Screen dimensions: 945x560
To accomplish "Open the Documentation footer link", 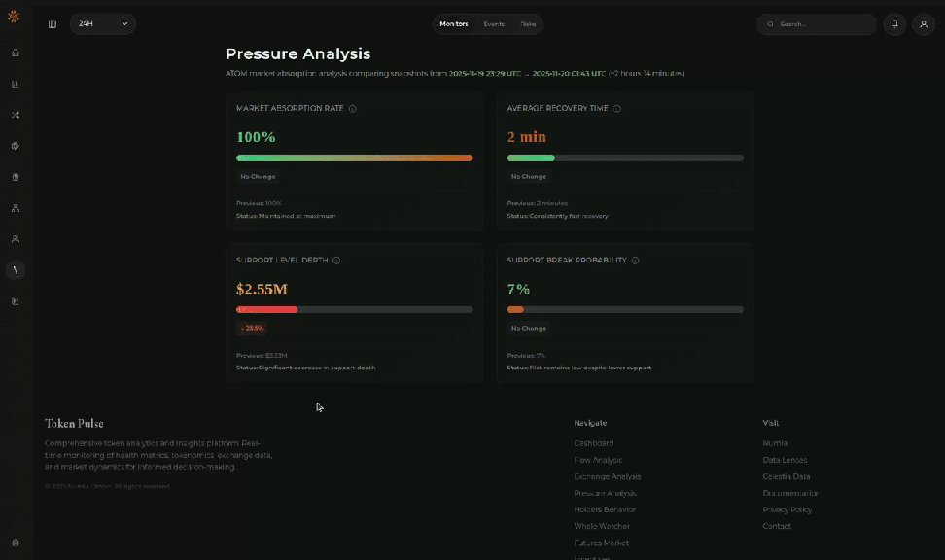I will pos(790,493).
